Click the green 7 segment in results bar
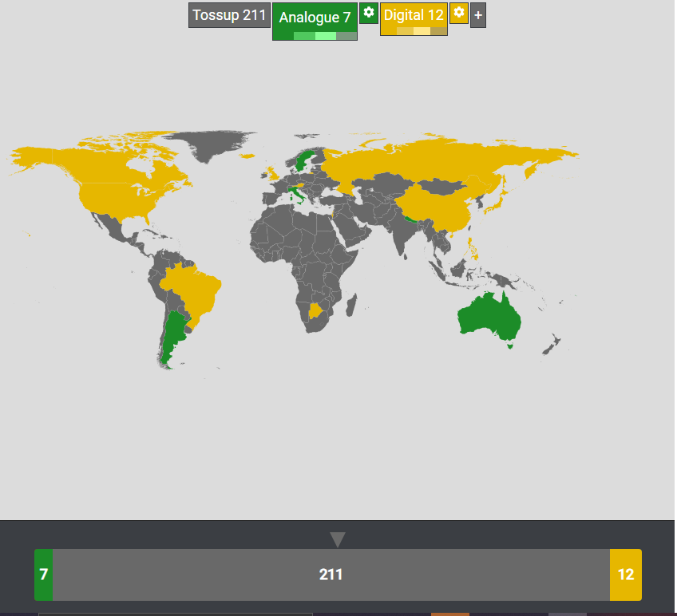Screen dimensions: 677x616 pos(44,575)
